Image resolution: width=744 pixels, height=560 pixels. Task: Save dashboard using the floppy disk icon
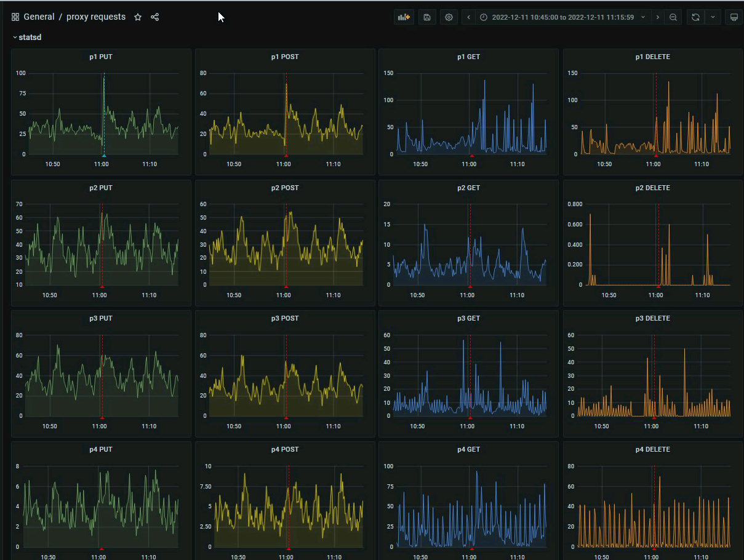click(x=427, y=17)
